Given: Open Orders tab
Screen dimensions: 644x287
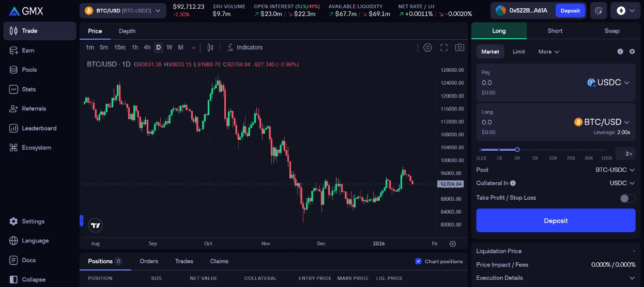Looking at the screenshot, I should [x=149, y=261].
